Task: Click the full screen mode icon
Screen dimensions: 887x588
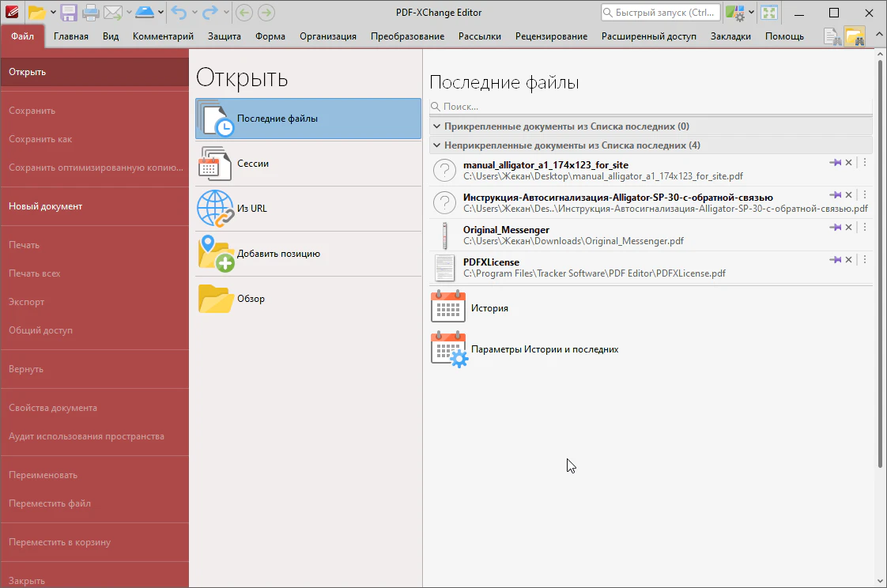Action: click(x=769, y=13)
